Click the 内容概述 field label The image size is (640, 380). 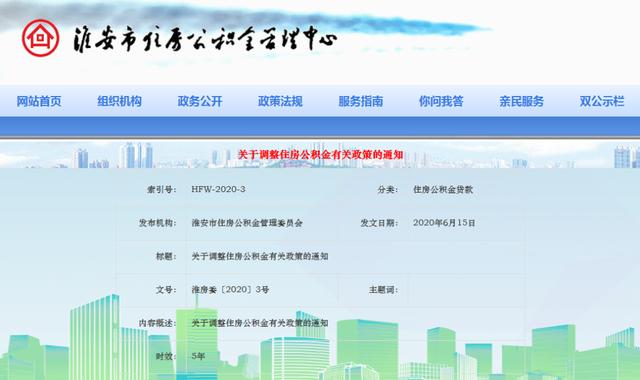(158, 323)
